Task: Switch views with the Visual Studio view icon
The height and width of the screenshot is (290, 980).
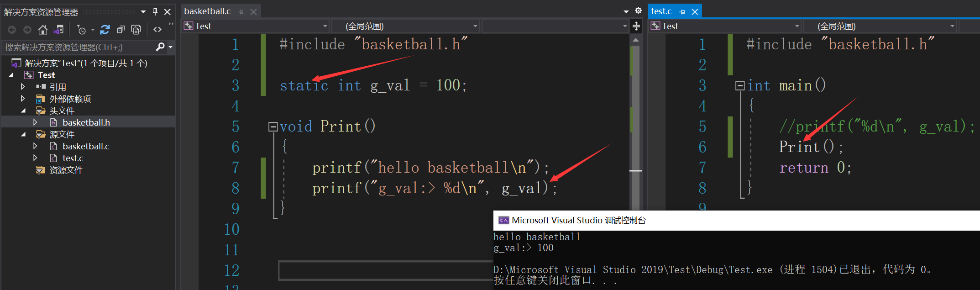Action: tap(58, 30)
